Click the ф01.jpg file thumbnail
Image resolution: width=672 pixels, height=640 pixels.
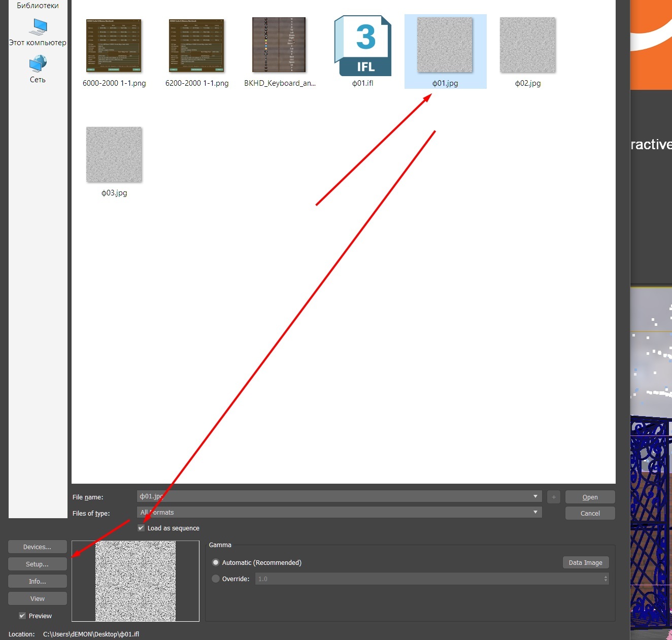[x=445, y=46]
